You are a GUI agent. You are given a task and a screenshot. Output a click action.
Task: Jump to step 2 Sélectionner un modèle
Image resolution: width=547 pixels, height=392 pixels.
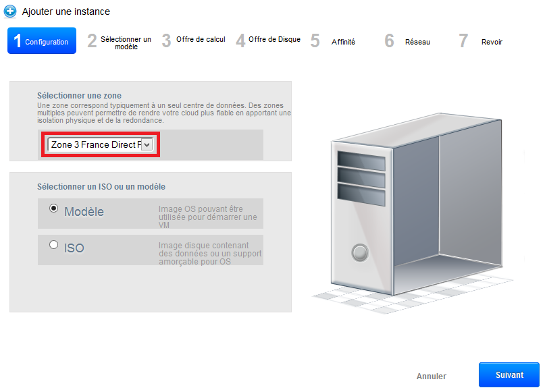120,42
